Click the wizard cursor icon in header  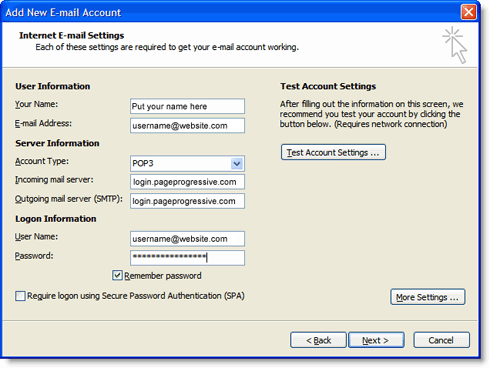pyautogui.click(x=455, y=45)
